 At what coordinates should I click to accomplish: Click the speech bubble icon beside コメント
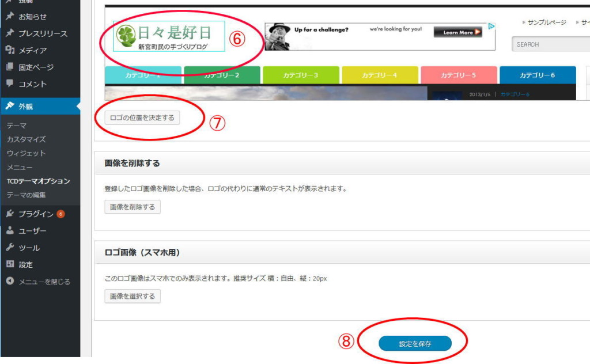10,84
